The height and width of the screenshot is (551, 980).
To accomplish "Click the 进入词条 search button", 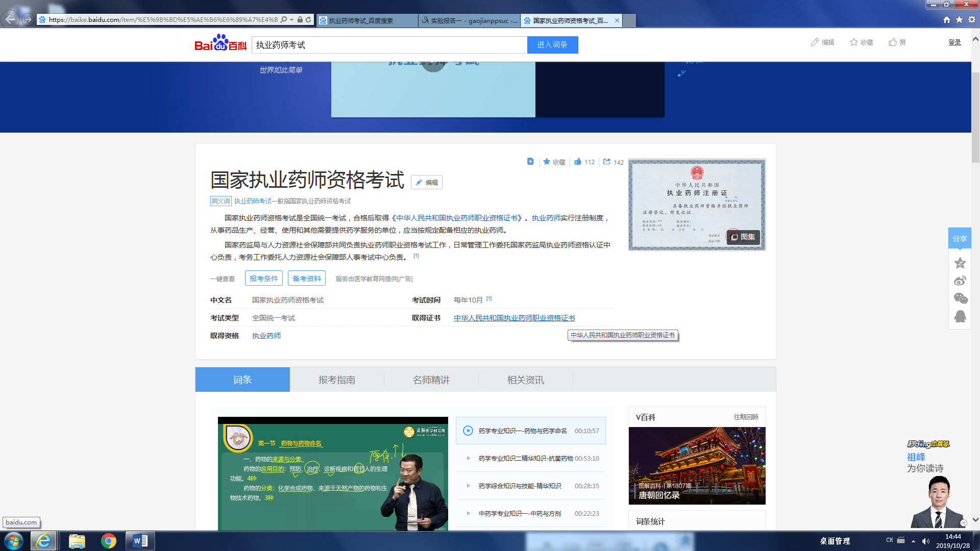I will (552, 45).
